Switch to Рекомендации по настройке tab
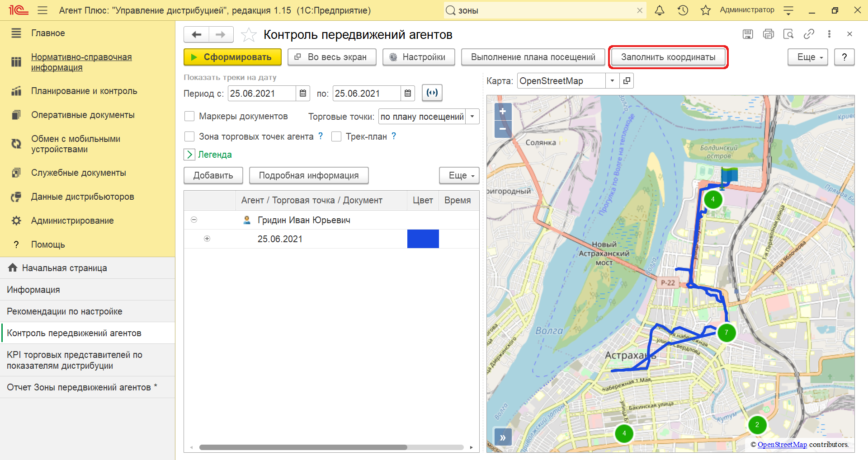The image size is (868, 460). point(87,311)
